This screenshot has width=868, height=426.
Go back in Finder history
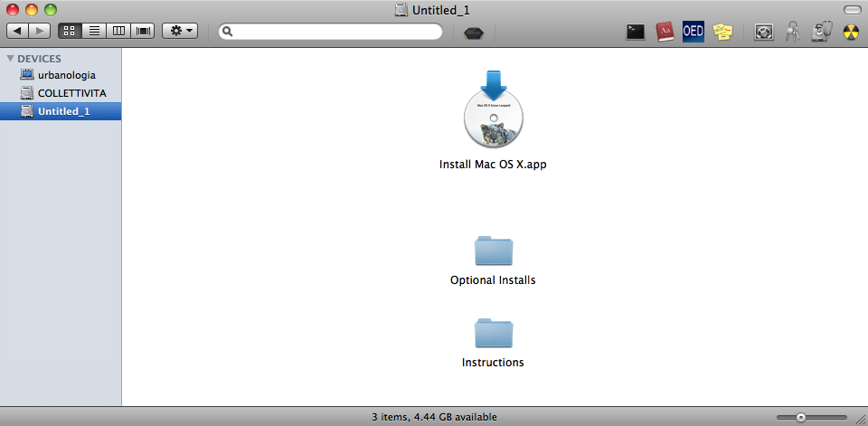(17, 31)
